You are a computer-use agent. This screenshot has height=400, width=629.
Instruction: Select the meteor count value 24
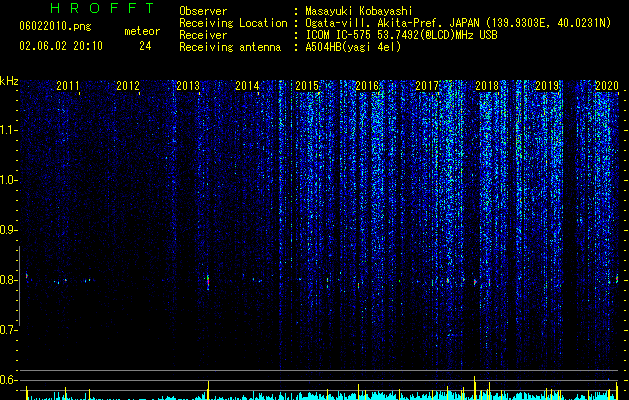coord(145,46)
